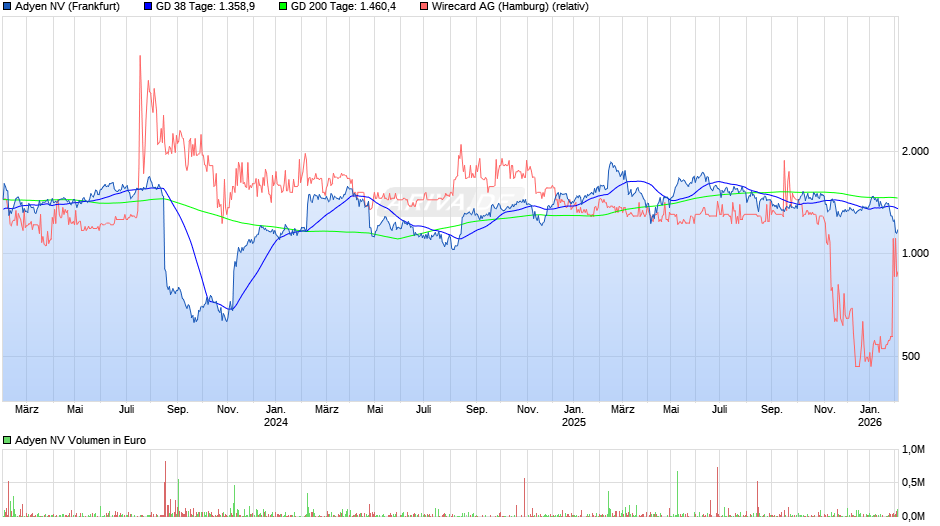Click the Adyen NV Volumen green swatch
This screenshot has height=526, width=940.
(x=7, y=440)
